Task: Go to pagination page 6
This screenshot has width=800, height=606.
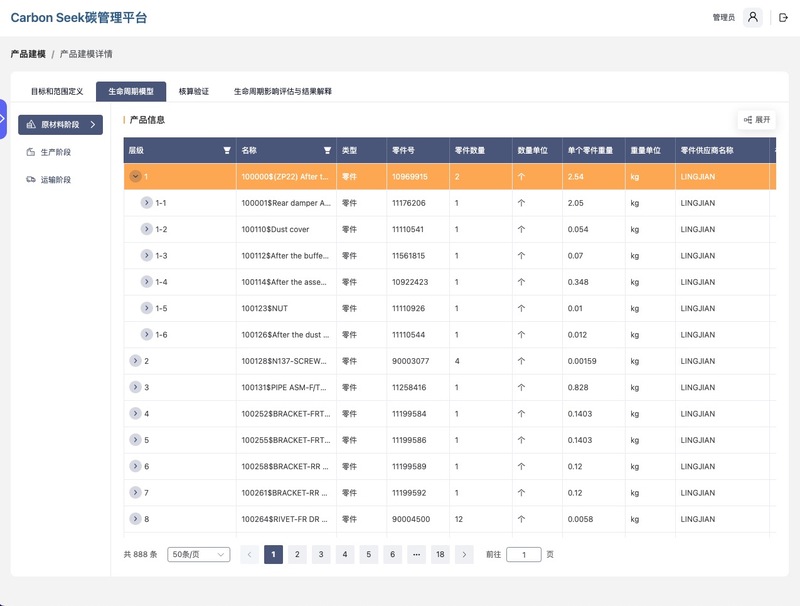Action: (392, 554)
